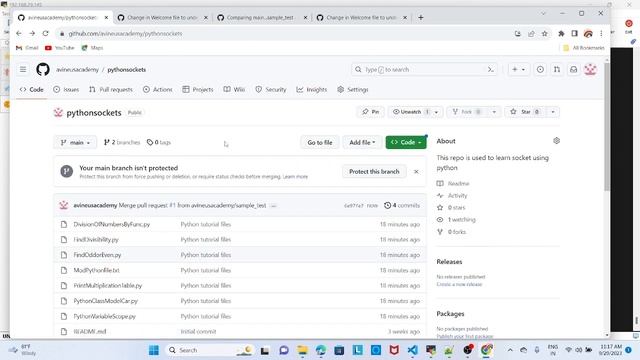Image resolution: width=640 pixels, height=360 pixels.
Task: Open the browser extensions puzzle icon
Action: [561, 33]
